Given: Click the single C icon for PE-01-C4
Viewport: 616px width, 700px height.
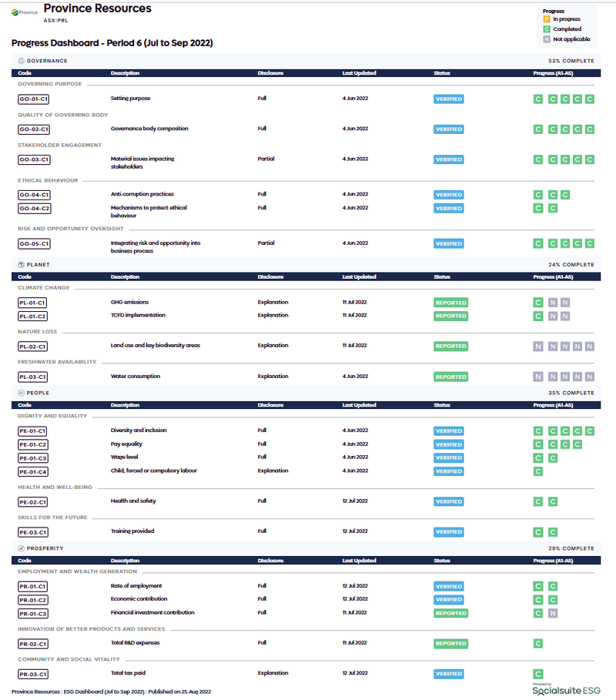Looking at the screenshot, I should point(538,471).
